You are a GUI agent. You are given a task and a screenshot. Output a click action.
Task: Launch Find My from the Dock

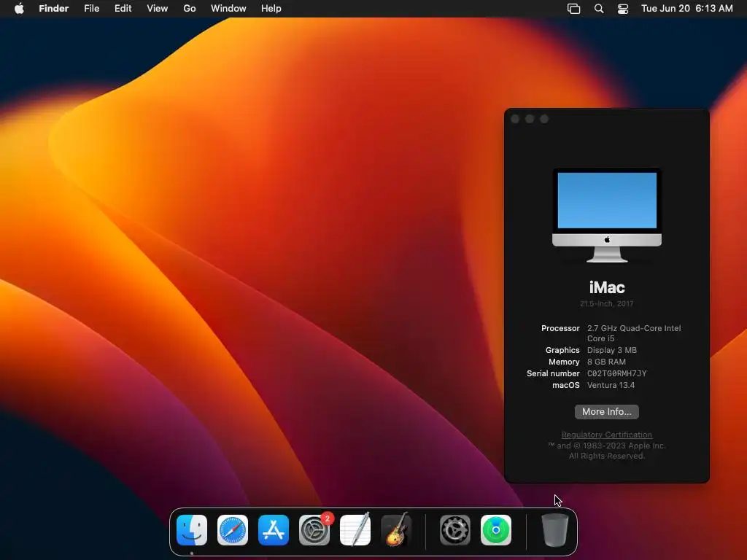(x=496, y=530)
